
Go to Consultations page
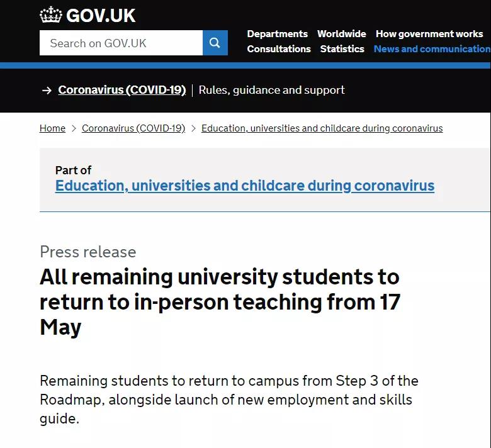click(279, 48)
